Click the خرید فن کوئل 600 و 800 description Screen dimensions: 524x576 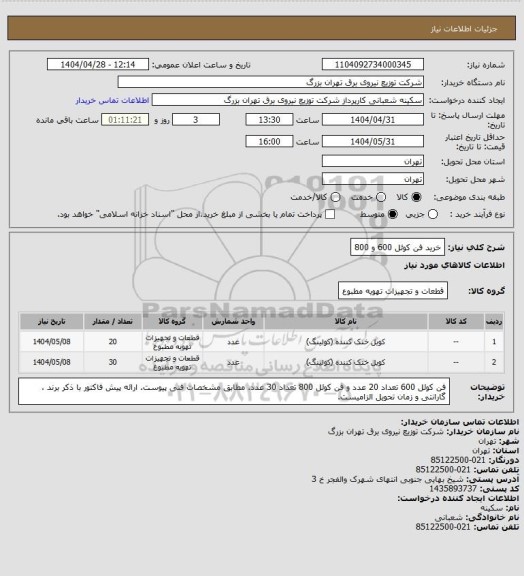[x=397, y=247]
